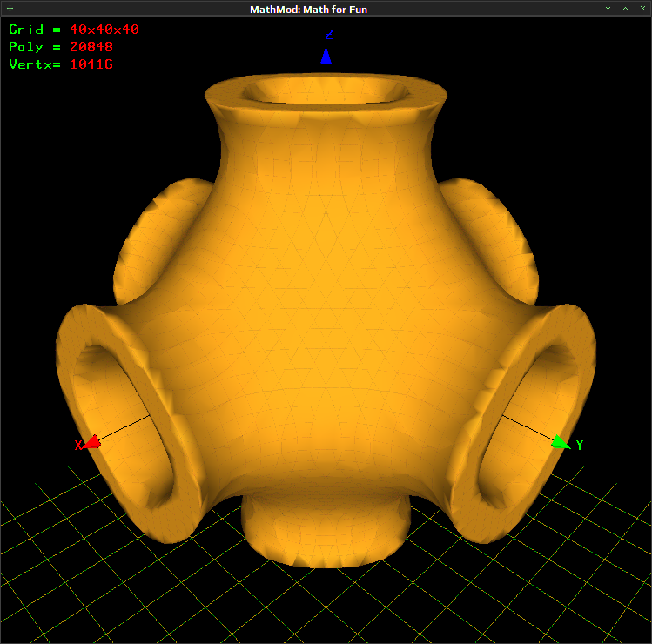
Task: Click the red X axis arrowhead
Action: click(92, 442)
